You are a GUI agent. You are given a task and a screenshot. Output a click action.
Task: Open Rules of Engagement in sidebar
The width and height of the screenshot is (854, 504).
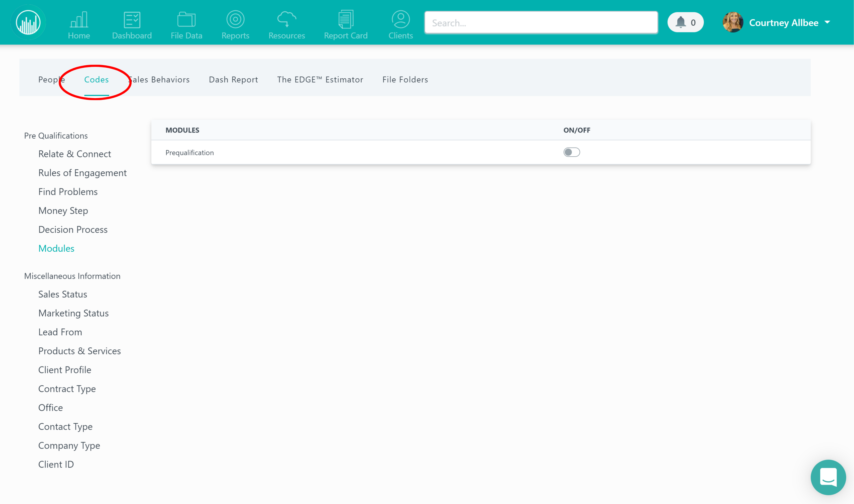point(82,173)
